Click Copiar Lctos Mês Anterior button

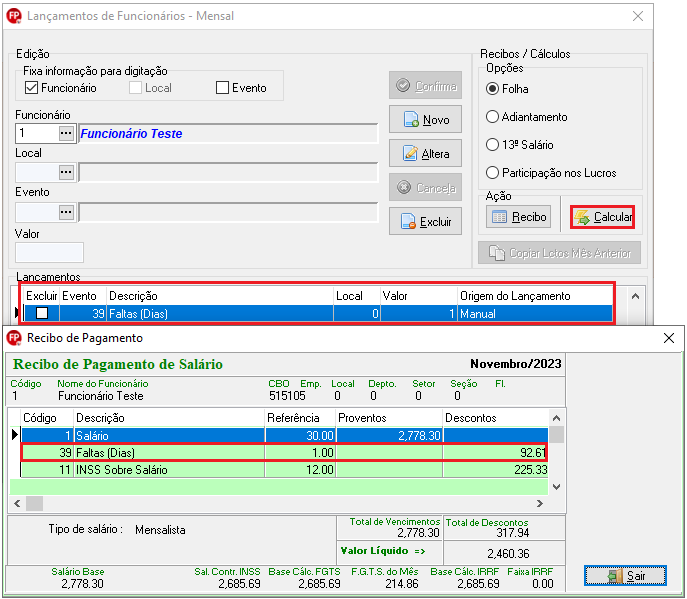(x=559, y=253)
